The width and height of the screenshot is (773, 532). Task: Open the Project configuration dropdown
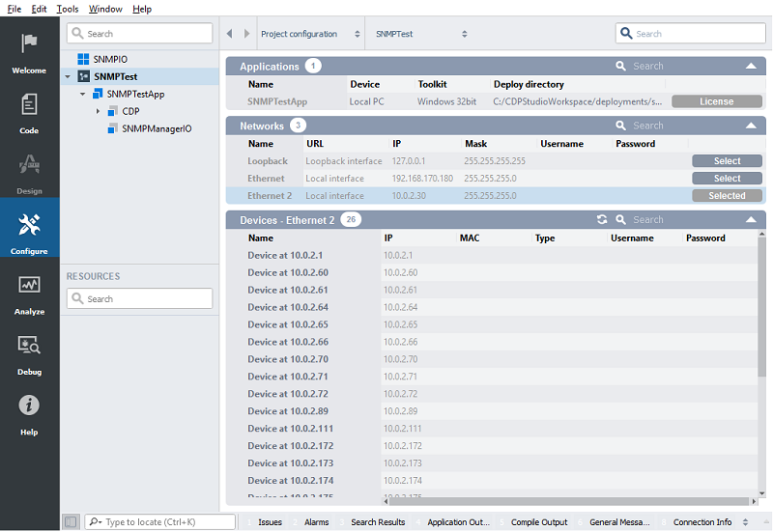click(299, 34)
